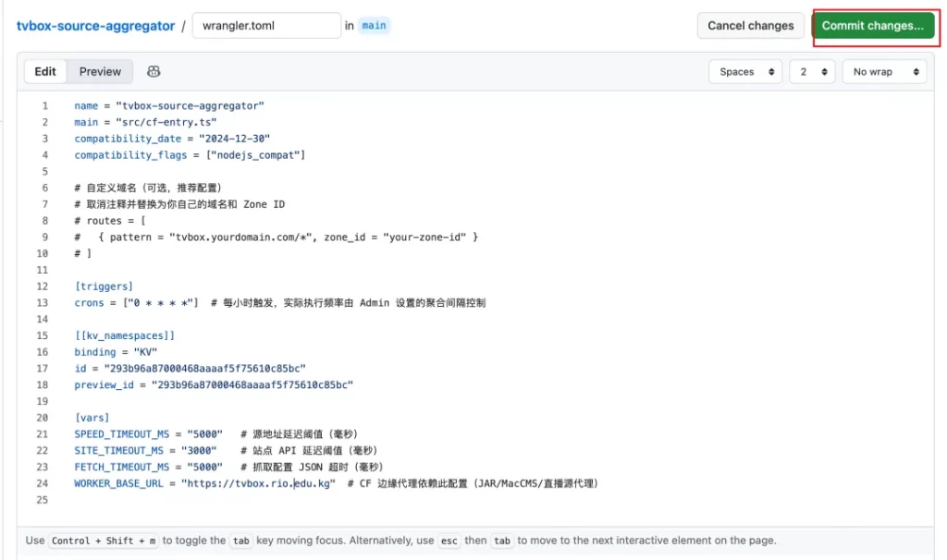Click the Commit changes... button
The height and width of the screenshot is (560, 947).
point(873,25)
